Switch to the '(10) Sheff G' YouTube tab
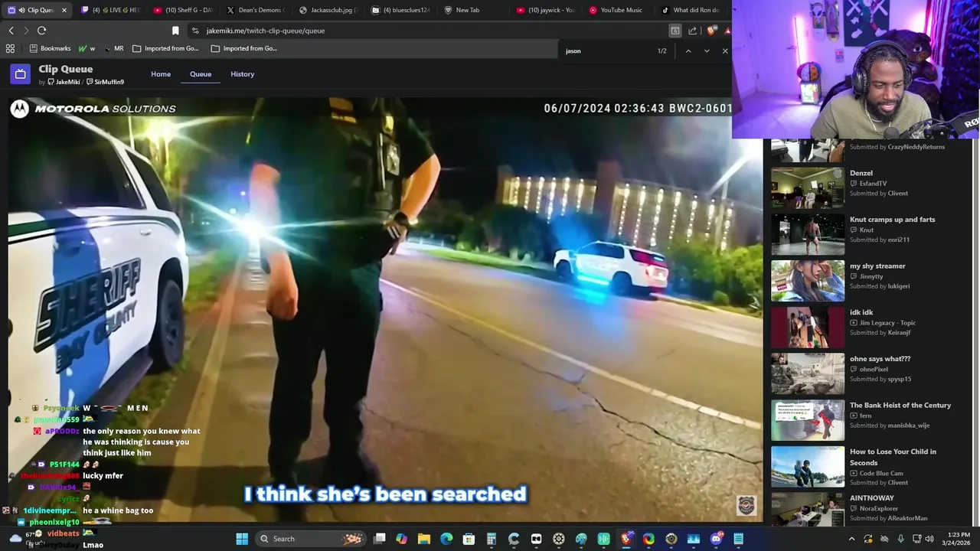Screen dimensions: 980x551 tap(183, 10)
